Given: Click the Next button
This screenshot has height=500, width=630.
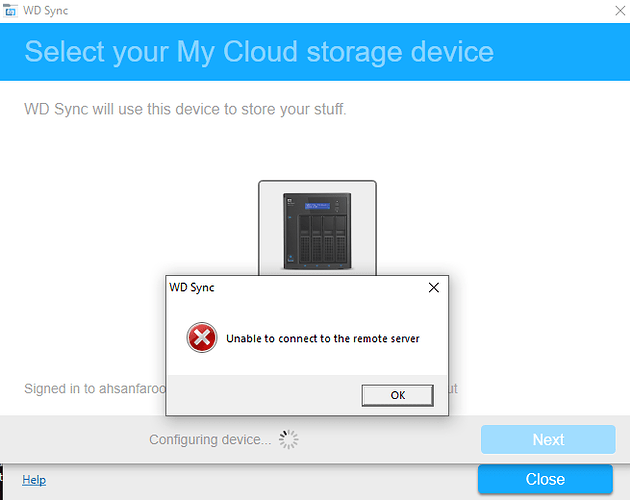Looking at the screenshot, I should pyautogui.click(x=548, y=440).
